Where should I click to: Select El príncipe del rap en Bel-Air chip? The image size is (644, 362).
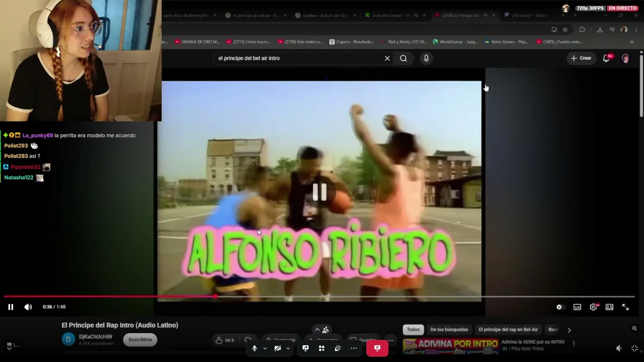(x=508, y=330)
